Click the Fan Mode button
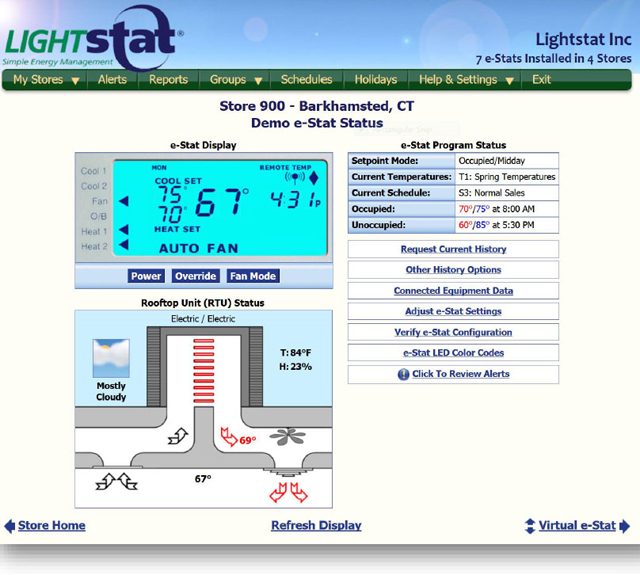 (x=253, y=276)
